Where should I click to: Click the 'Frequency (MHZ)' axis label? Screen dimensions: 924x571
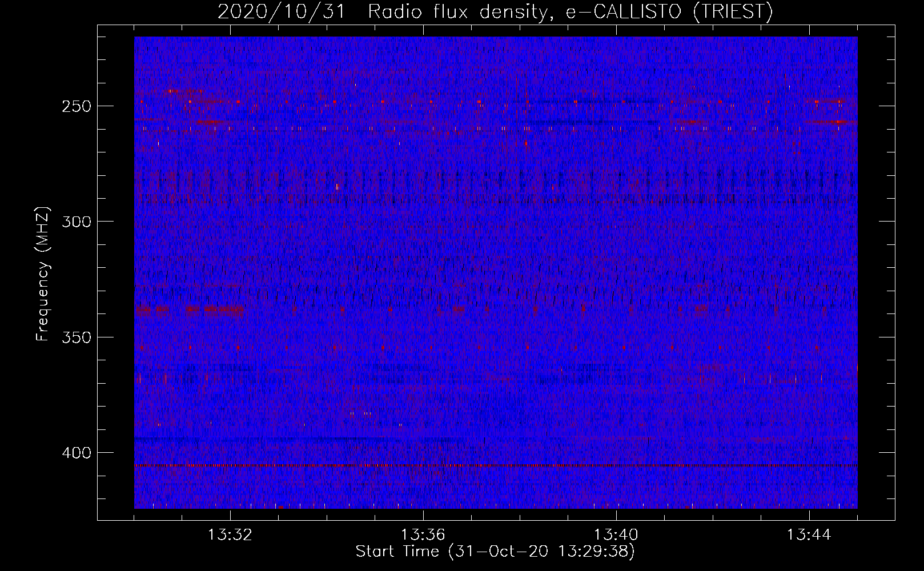click(x=43, y=274)
